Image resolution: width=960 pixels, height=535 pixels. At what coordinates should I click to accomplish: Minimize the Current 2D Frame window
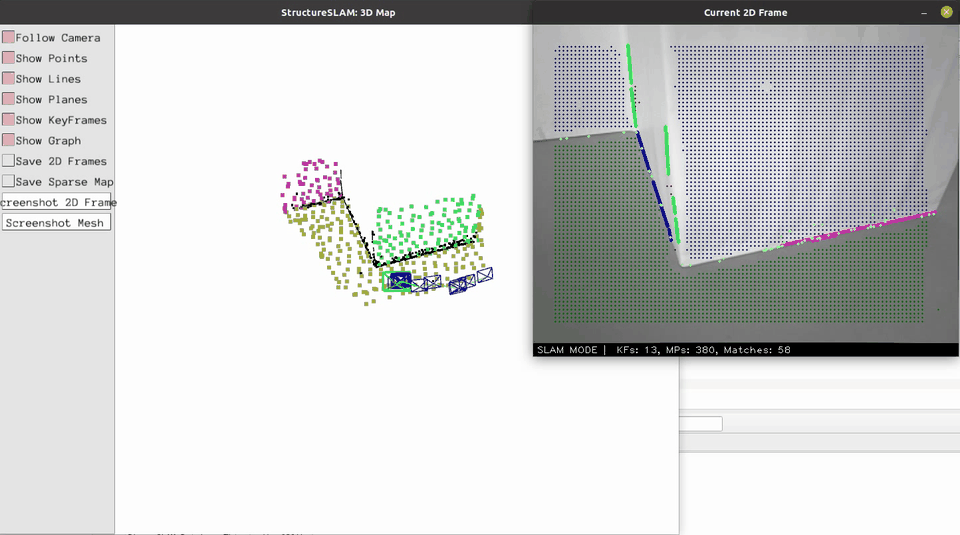click(x=924, y=13)
